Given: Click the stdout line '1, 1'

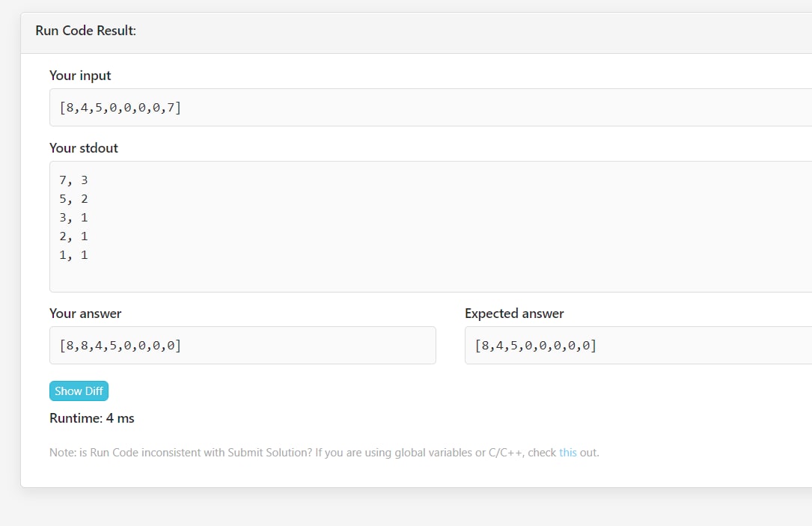Looking at the screenshot, I should click(73, 254).
